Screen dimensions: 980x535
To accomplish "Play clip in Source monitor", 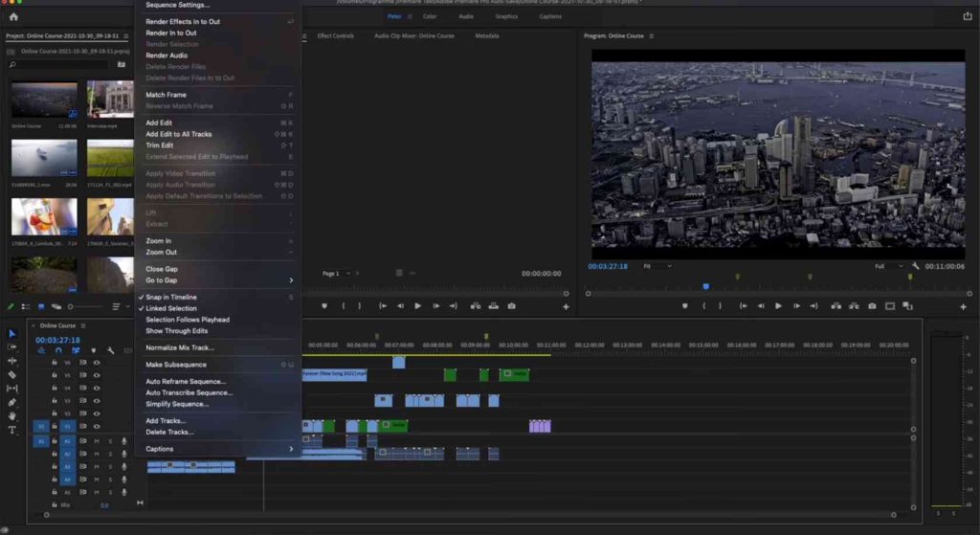I will 417,306.
